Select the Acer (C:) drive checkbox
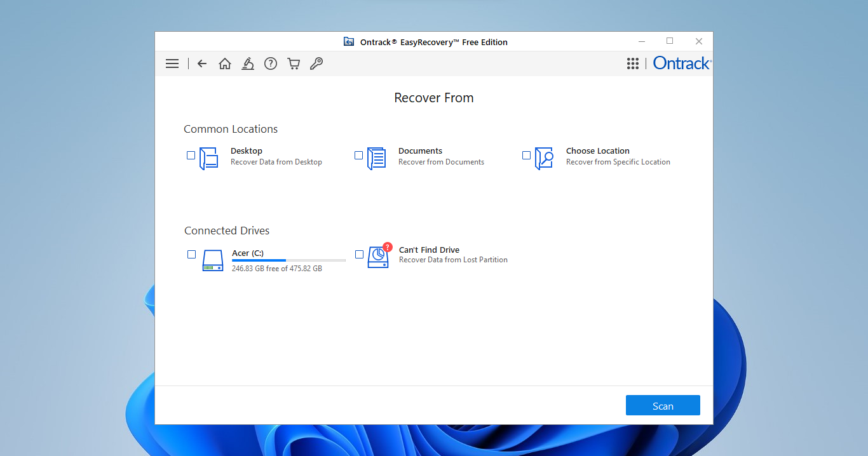 coord(191,254)
